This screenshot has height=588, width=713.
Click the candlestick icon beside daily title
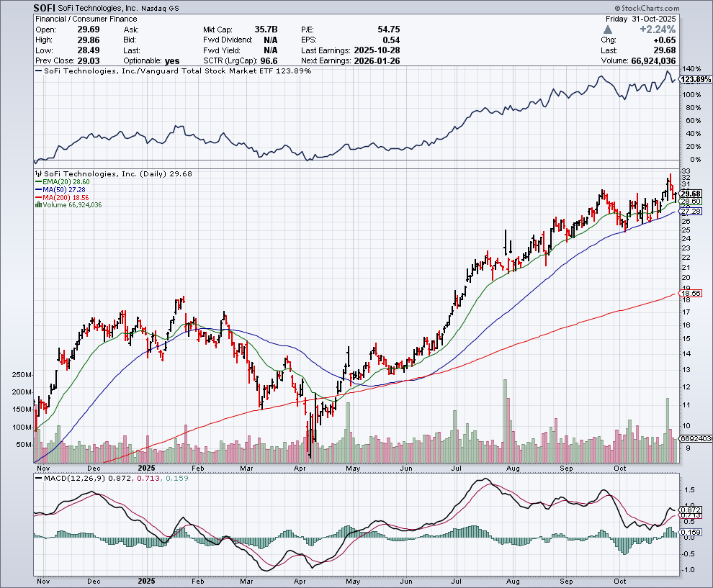[x=38, y=173]
